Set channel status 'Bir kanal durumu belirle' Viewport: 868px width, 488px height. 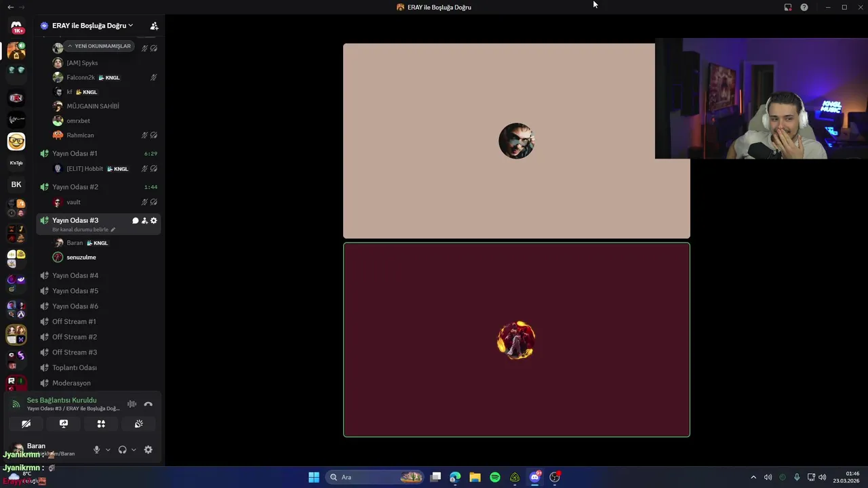(83, 230)
